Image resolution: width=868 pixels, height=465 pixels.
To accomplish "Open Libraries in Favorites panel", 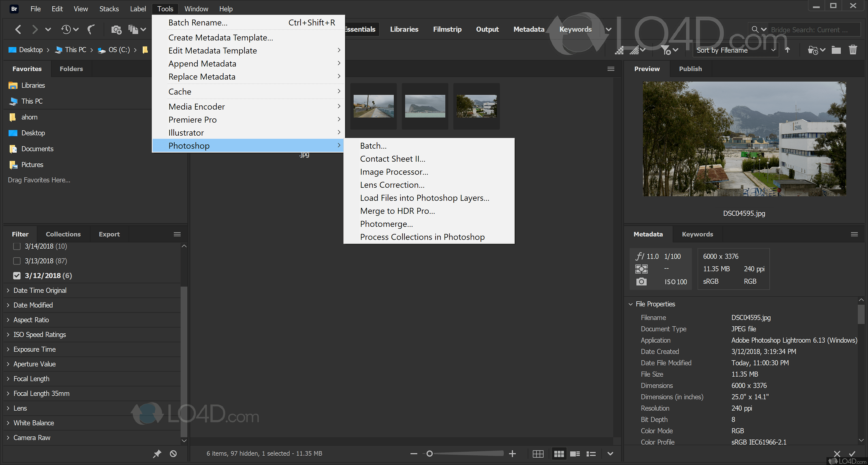I will coord(33,85).
